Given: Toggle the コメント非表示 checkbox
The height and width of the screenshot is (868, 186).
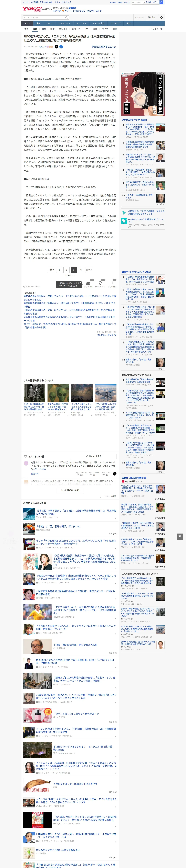Looking at the screenshot, I should (x=102, y=496).
